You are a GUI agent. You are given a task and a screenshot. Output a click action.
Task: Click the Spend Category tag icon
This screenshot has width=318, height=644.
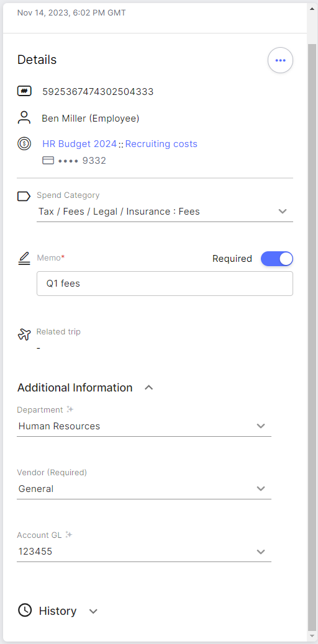[x=24, y=196]
